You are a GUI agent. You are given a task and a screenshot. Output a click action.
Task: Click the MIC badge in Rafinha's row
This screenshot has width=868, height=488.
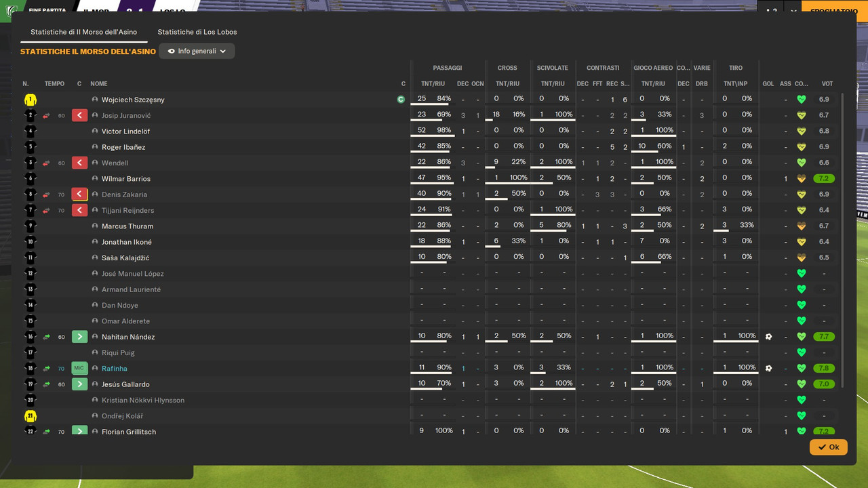point(79,368)
